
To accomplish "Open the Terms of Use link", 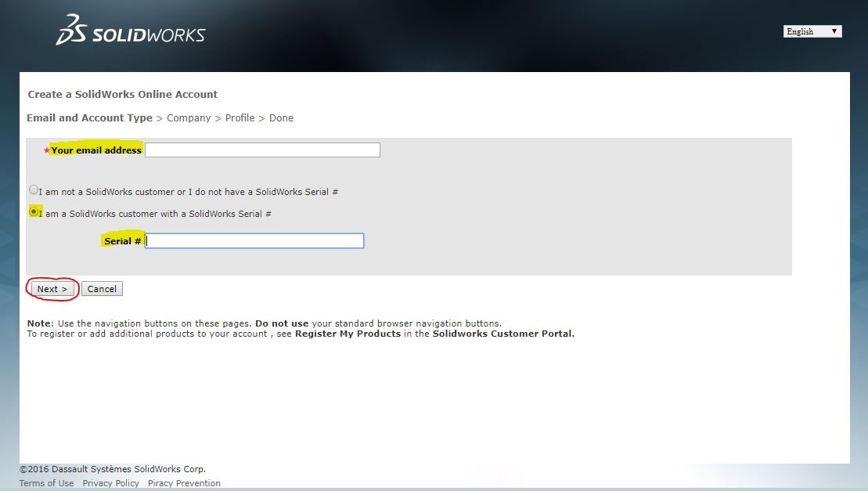I will [x=46, y=483].
